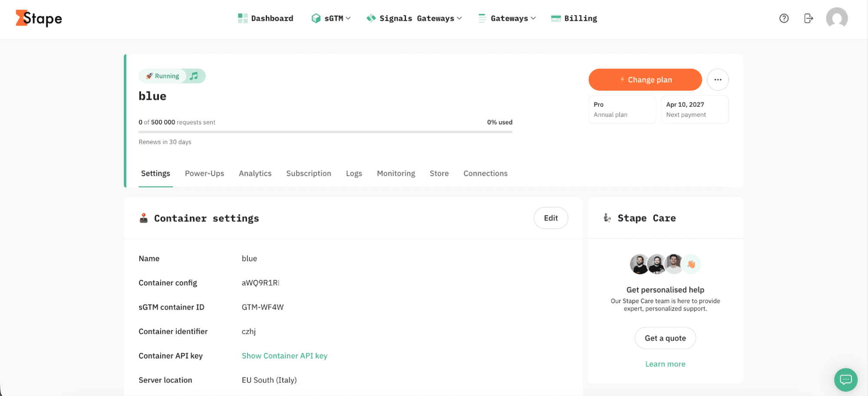Go to the Dashboard menu item
The height and width of the screenshot is (396, 868).
click(266, 18)
